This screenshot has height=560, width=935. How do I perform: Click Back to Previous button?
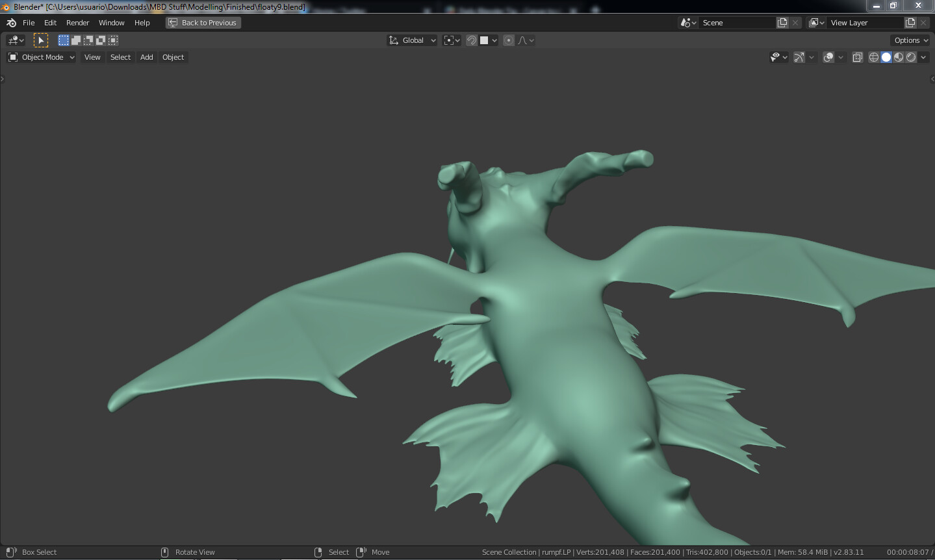203,23
